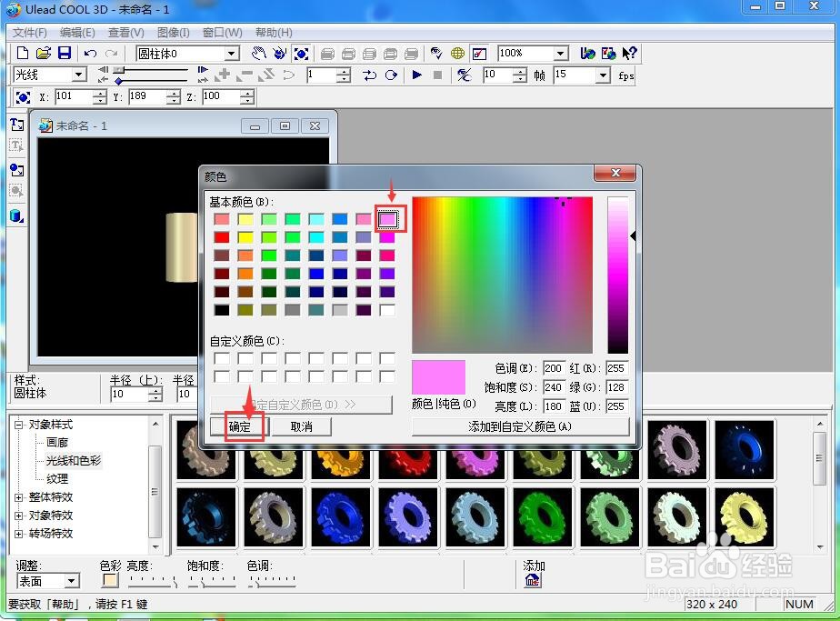
Task: Click the Redo arrow icon
Action: [112, 53]
